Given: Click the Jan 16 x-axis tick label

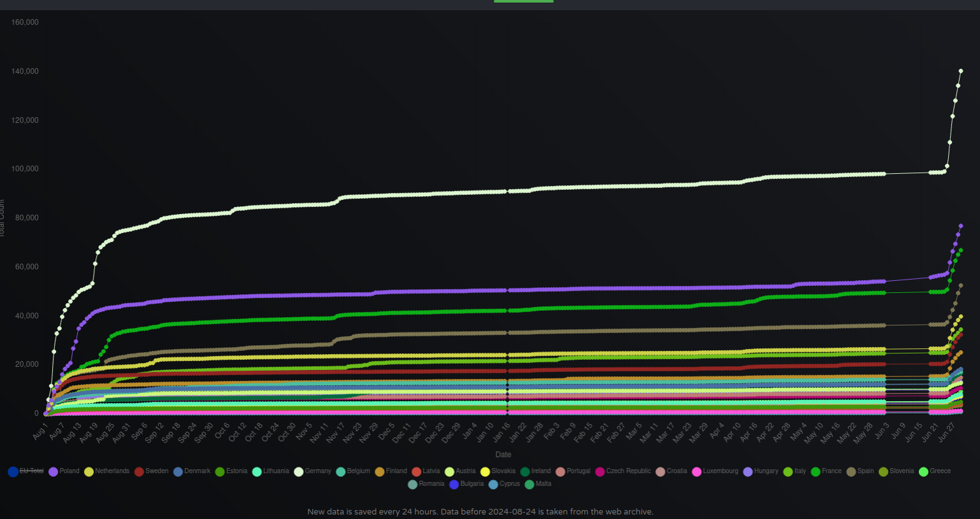Looking at the screenshot, I should [502, 431].
